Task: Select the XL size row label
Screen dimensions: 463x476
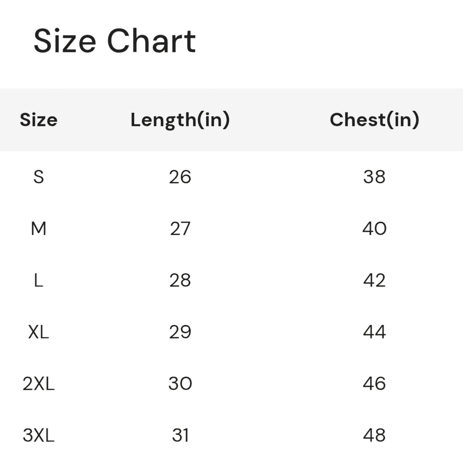Action: pos(39,332)
